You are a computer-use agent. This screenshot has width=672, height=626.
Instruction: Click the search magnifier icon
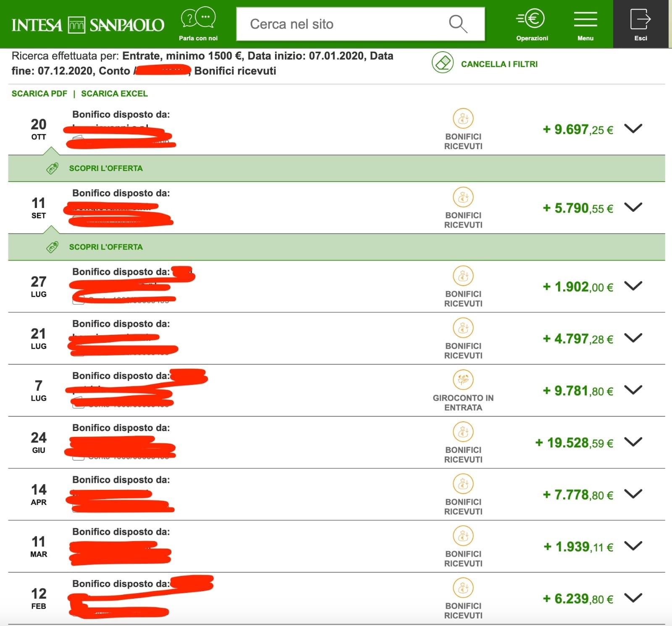click(x=458, y=24)
